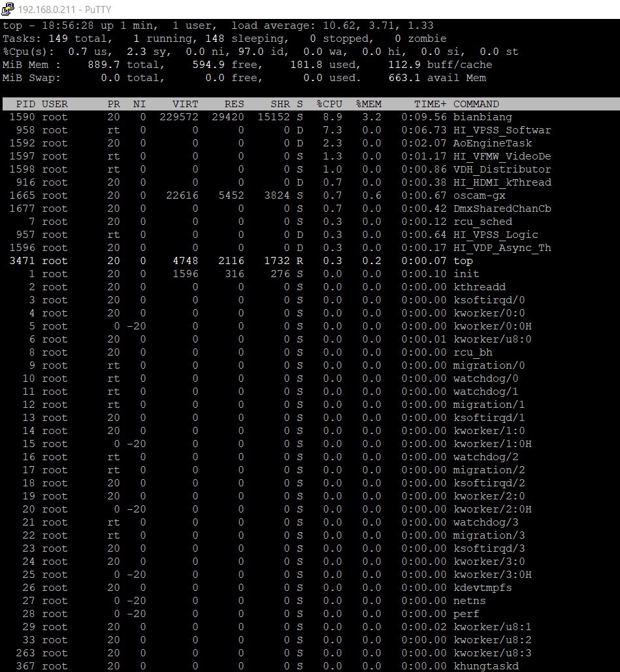The image size is (620, 672).
Task: Click the AoEngineTask process name
Action: (493, 143)
